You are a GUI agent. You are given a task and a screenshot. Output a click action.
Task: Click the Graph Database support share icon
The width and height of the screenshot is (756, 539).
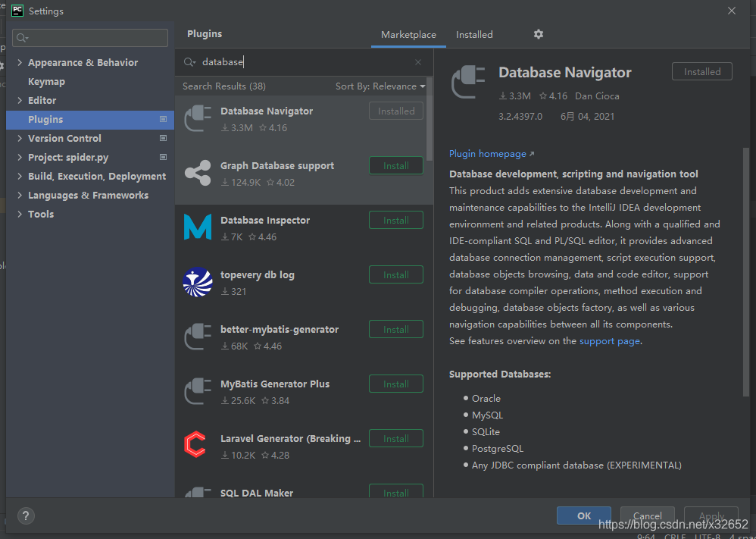198,174
